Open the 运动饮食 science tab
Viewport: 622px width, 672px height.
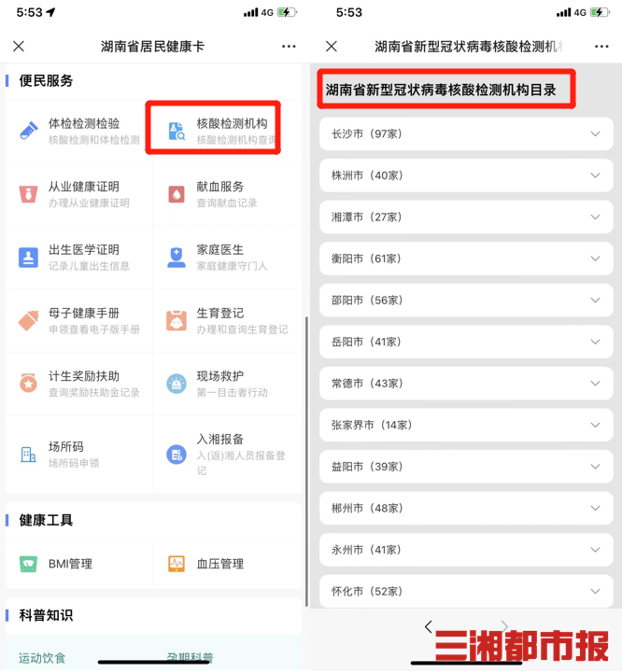pos(42,658)
